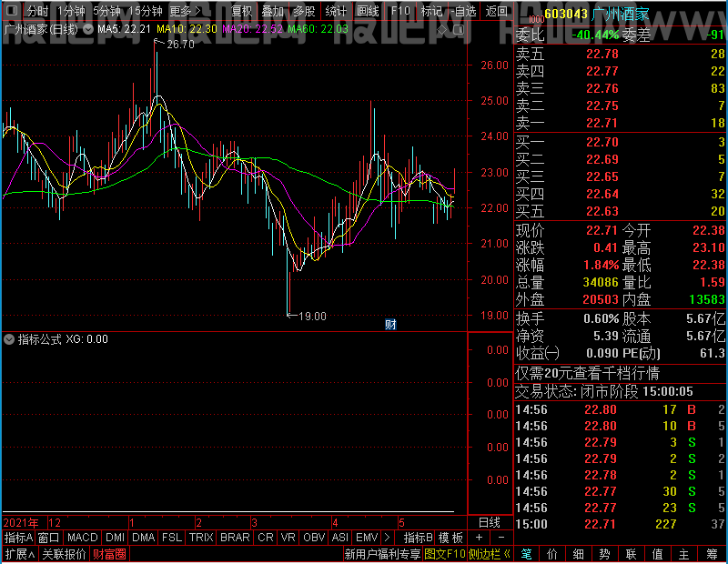
Task: Select 细 detail tab
Action: 579,554
